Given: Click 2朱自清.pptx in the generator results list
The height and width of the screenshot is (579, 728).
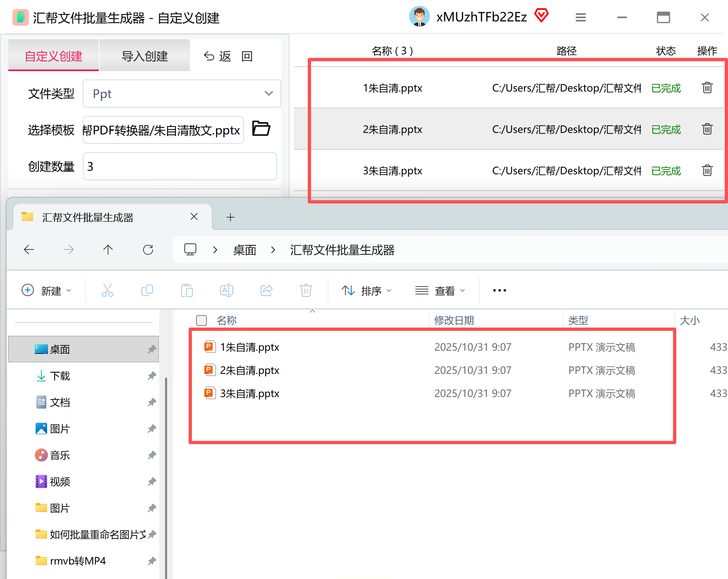Looking at the screenshot, I should 392,129.
